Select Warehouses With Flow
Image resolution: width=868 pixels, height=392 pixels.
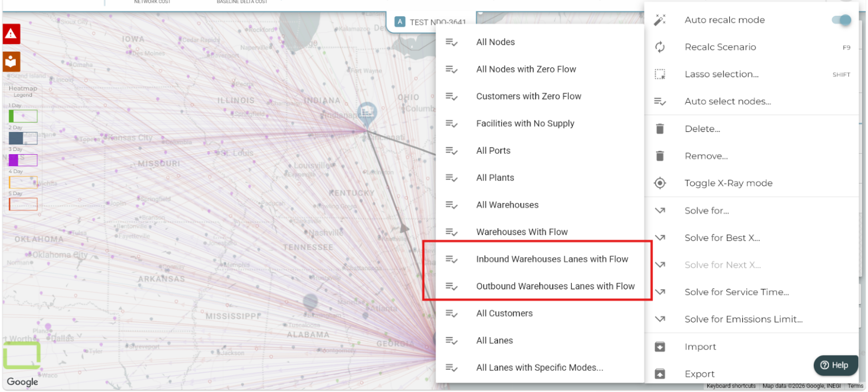539,232
